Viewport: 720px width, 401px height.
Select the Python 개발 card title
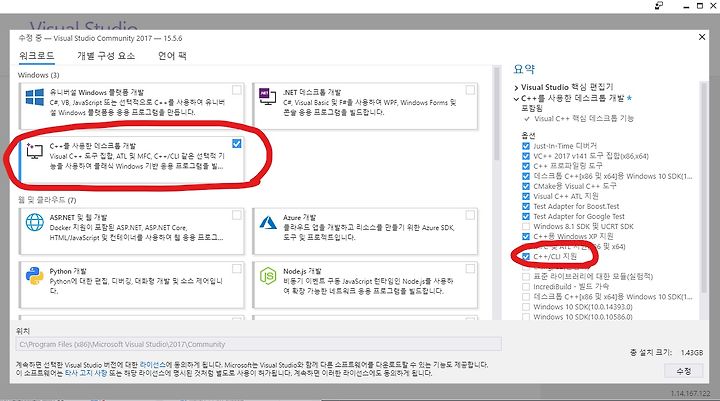point(68,271)
